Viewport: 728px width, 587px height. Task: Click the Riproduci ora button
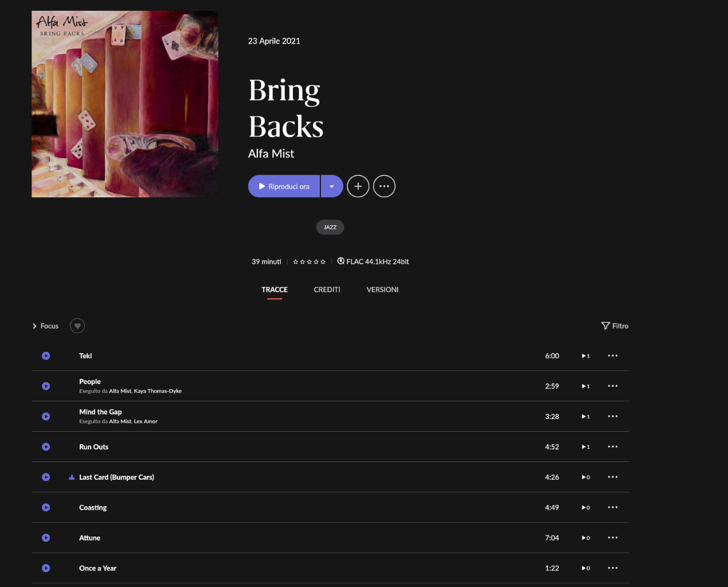(284, 186)
